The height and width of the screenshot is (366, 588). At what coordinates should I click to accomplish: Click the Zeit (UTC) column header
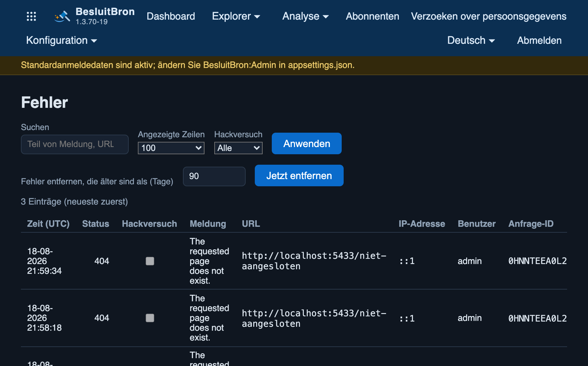pyautogui.click(x=48, y=224)
